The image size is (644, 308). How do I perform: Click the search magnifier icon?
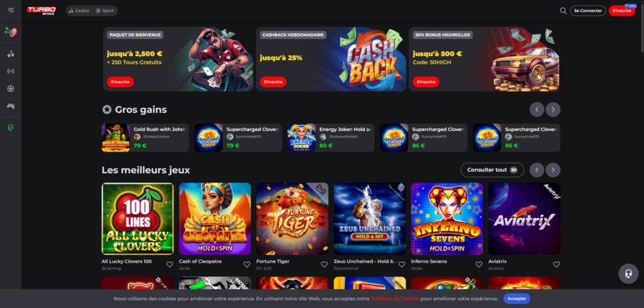pos(563,11)
